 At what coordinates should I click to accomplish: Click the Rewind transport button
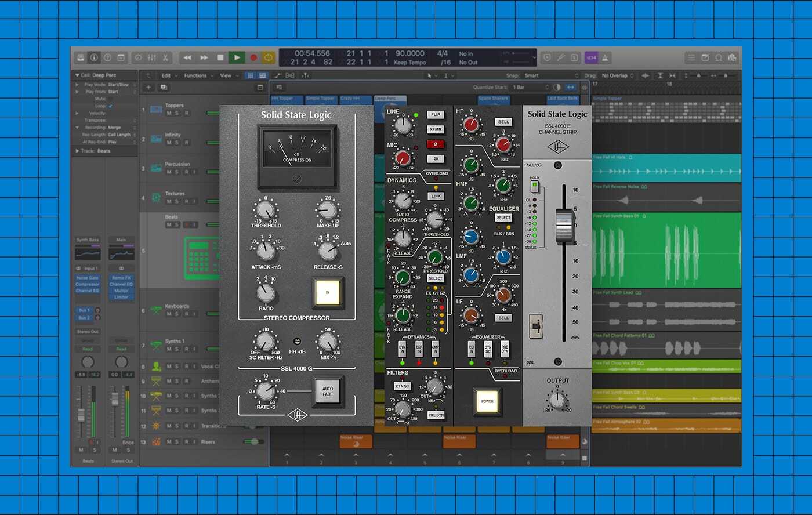187,57
